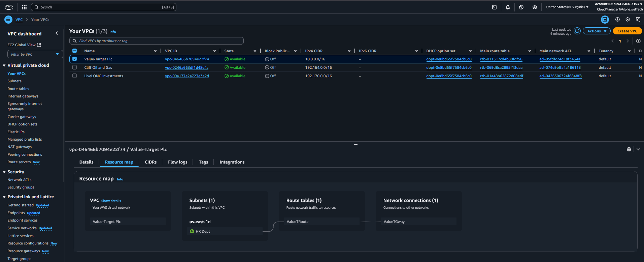Open the notifications bell

tap(508, 7)
